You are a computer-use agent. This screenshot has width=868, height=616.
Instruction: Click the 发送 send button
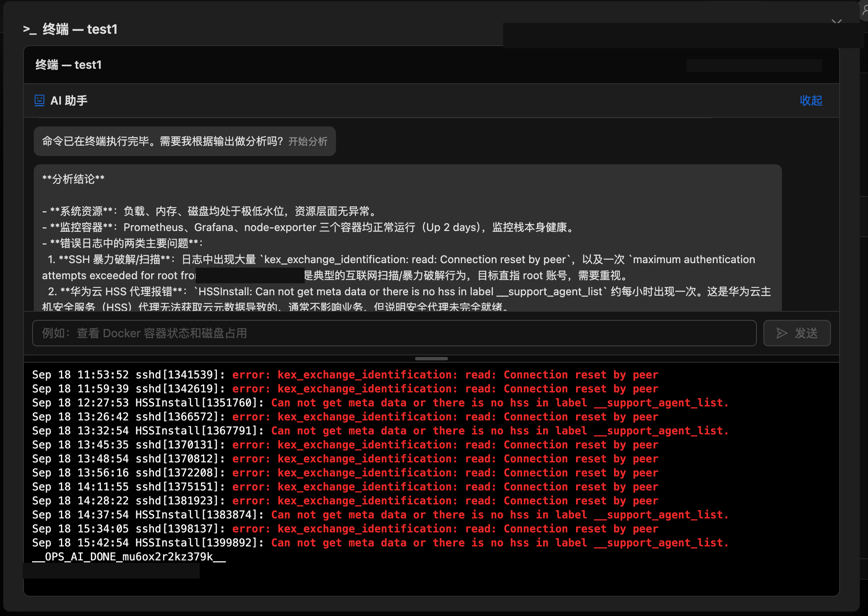(x=797, y=333)
